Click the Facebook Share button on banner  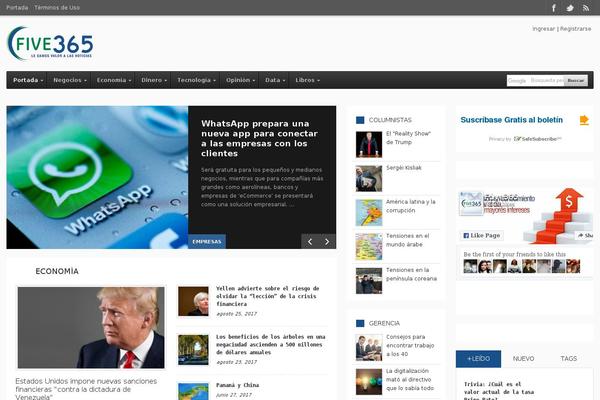coord(585,235)
